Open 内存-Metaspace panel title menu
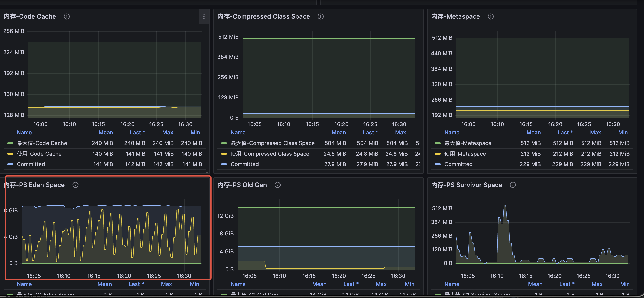 455,16
